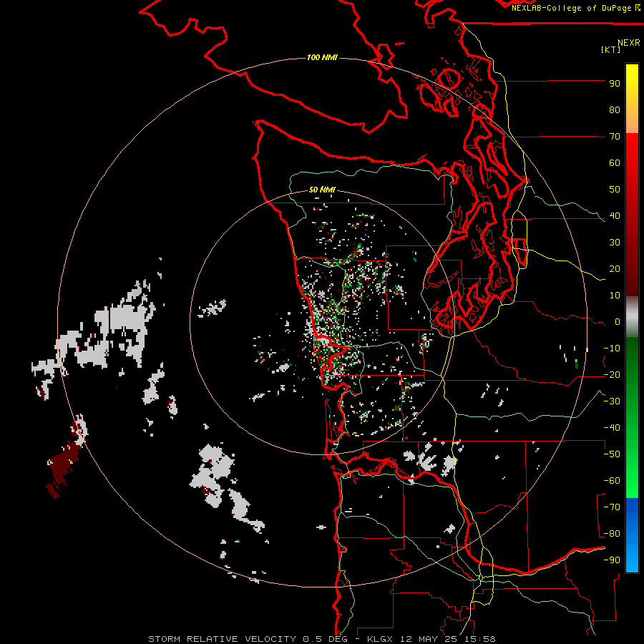Click the "NEXLAB-College of DuPage" header text
The image size is (644, 644).
(x=572, y=8)
